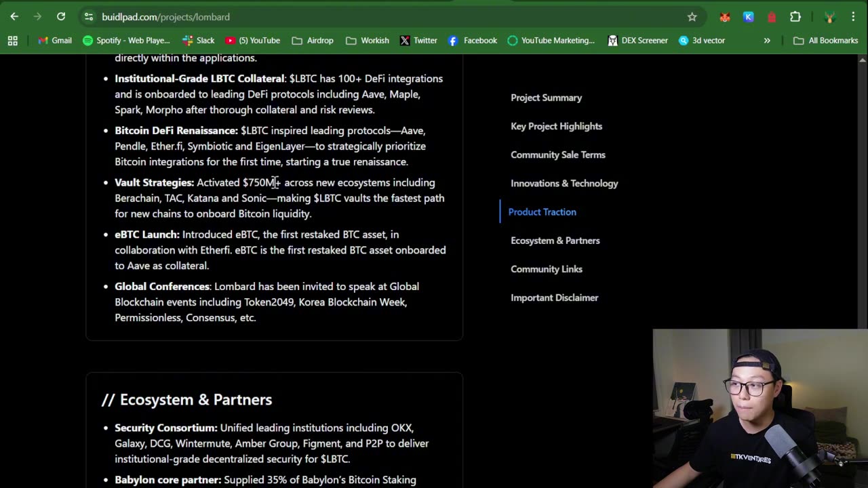868x488 pixels.
Task: Open the Airdrop bookmarks folder
Action: (x=313, y=41)
